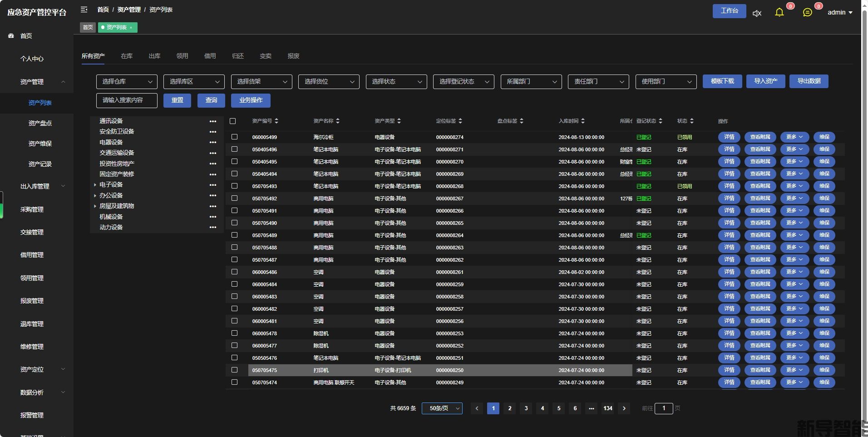Screen dimensions: 868x437
Task: Toggle the select-all checkbox in table header
Action: coord(233,121)
